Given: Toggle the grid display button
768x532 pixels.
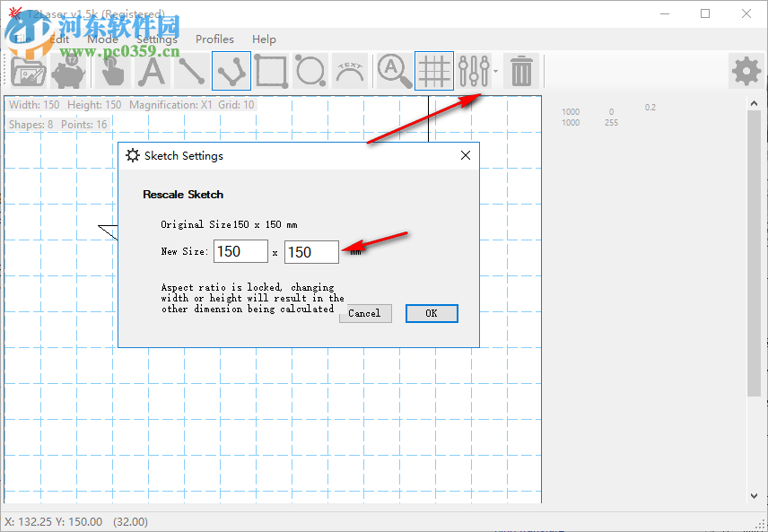Looking at the screenshot, I should coord(434,72).
